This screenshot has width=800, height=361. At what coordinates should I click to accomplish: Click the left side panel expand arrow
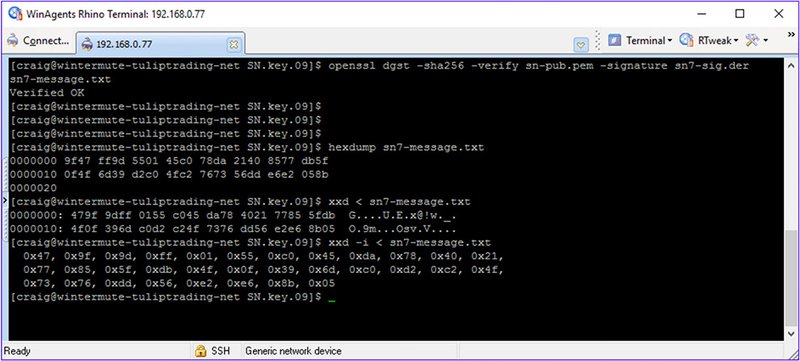(x=5, y=200)
